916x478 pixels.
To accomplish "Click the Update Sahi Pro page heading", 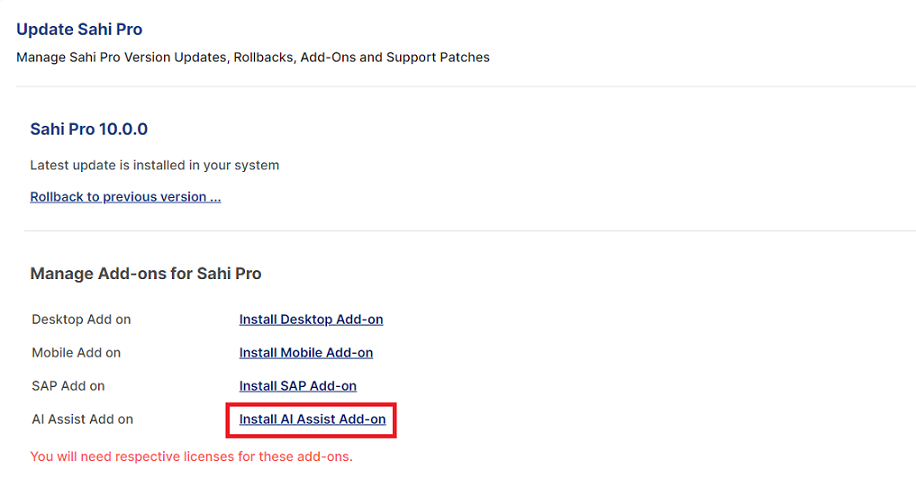I will point(79,30).
